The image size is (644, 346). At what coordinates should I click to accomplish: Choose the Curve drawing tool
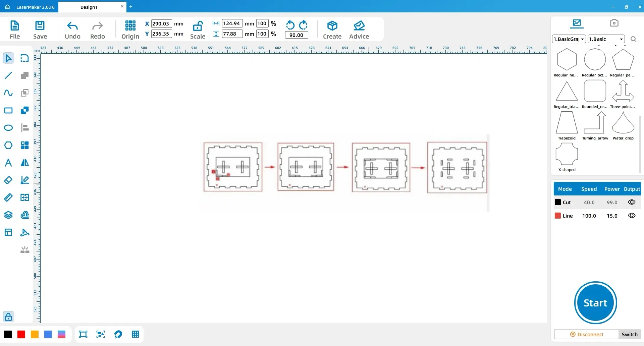8,93
